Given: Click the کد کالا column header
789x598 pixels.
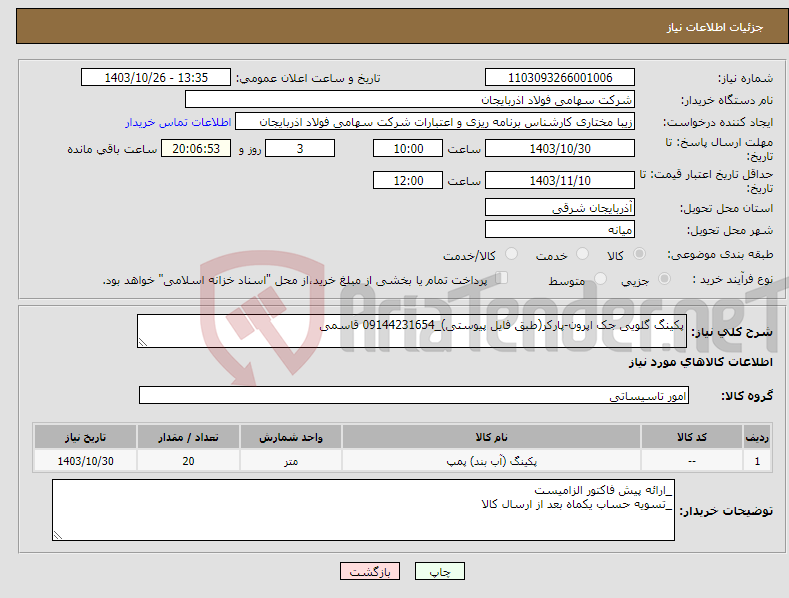Looking at the screenshot, I should 692,437.
